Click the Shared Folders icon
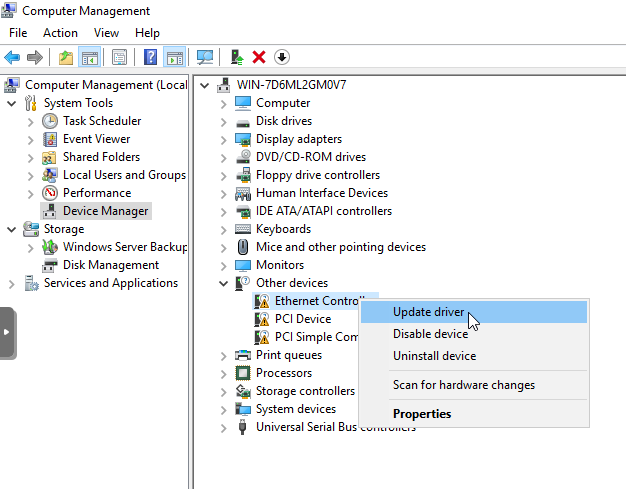This screenshot has width=626, height=489. 49,157
